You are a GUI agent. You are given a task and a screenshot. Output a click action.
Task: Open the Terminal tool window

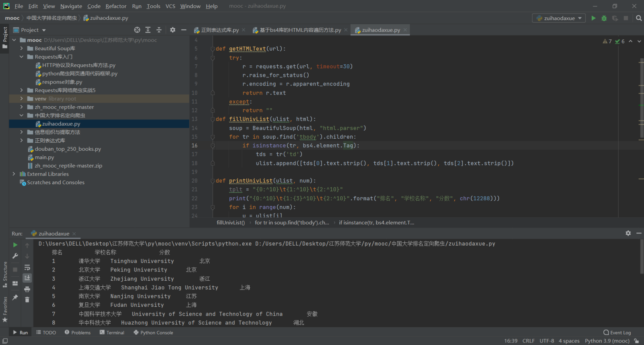(112, 333)
